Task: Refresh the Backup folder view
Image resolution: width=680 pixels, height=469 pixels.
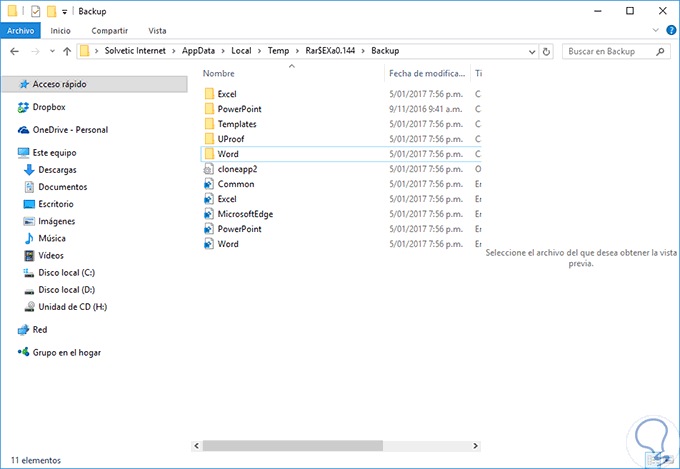Action: click(546, 52)
